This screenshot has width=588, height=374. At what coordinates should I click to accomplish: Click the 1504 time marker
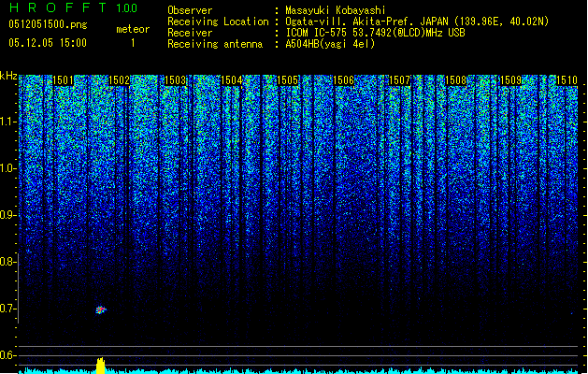(x=232, y=80)
